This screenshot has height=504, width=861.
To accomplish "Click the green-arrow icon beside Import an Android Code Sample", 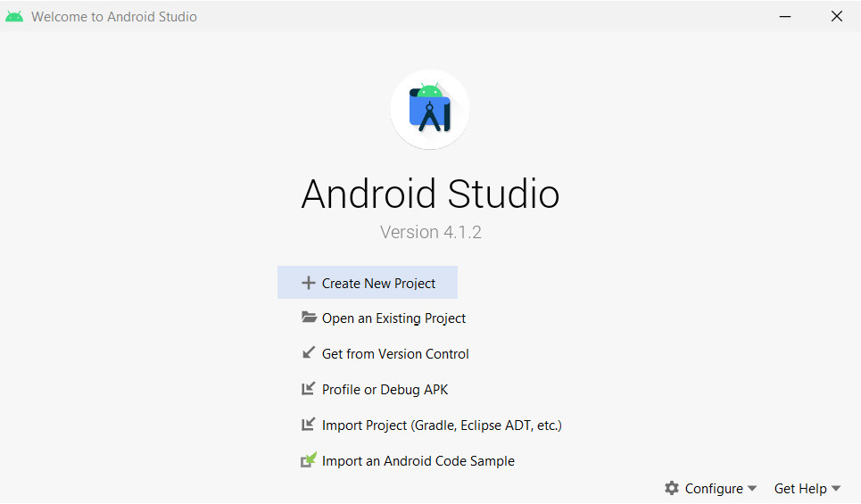I will (x=309, y=459).
